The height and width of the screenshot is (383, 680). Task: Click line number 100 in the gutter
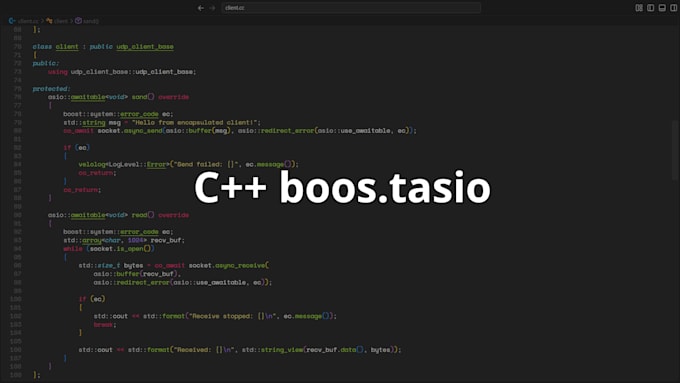[x=16, y=299]
